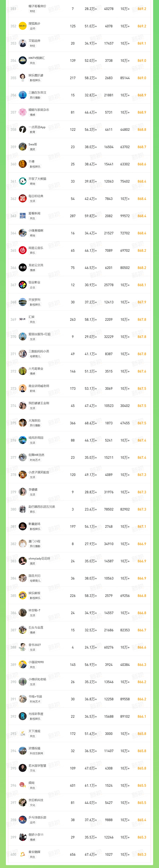Open ohmylady花花呀 account name
159x868 pixels.
[x=39, y=558]
